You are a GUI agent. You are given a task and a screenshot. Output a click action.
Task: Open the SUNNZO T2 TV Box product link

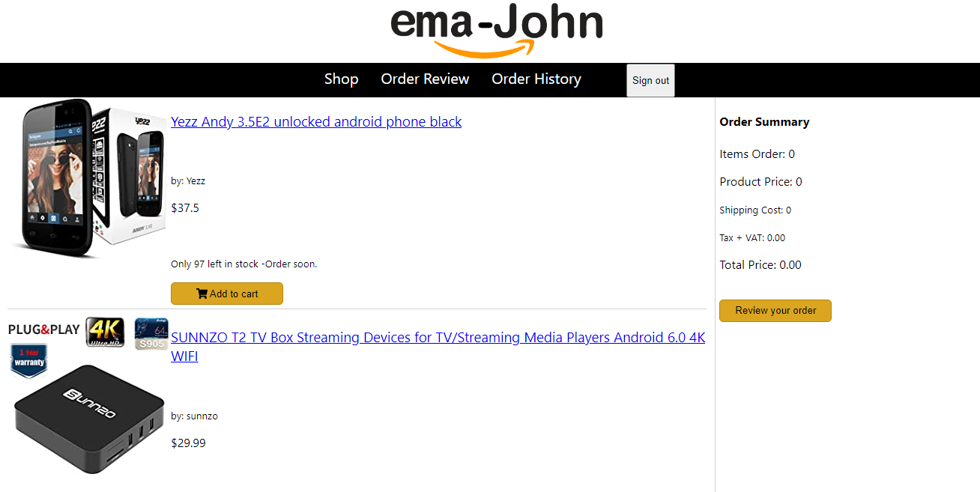(x=438, y=347)
